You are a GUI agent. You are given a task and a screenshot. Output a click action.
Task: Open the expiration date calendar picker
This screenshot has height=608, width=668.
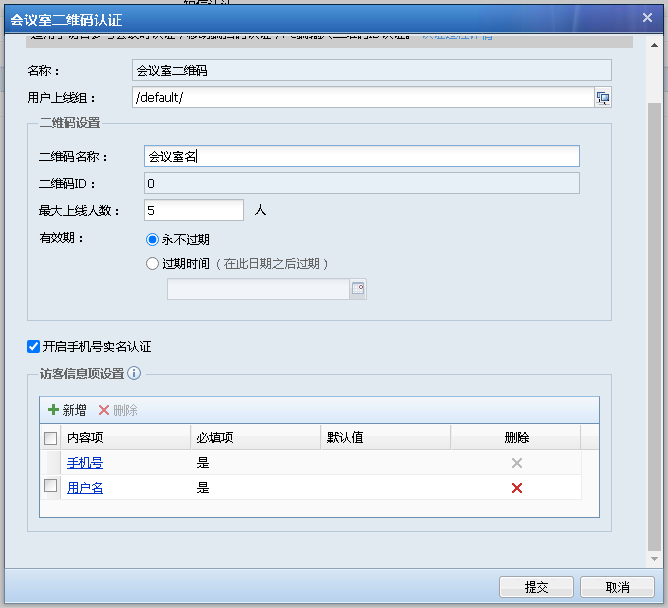pyautogui.click(x=358, y=289)
